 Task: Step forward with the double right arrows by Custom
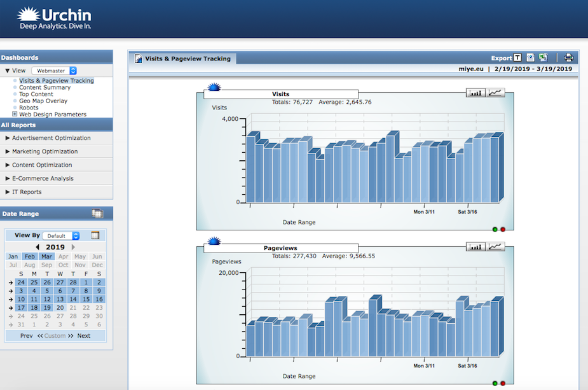[71, 336]
